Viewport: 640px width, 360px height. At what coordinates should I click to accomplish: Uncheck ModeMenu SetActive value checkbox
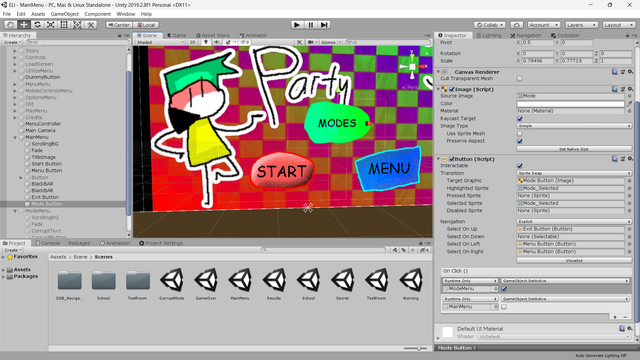click(x=504, y=289)
